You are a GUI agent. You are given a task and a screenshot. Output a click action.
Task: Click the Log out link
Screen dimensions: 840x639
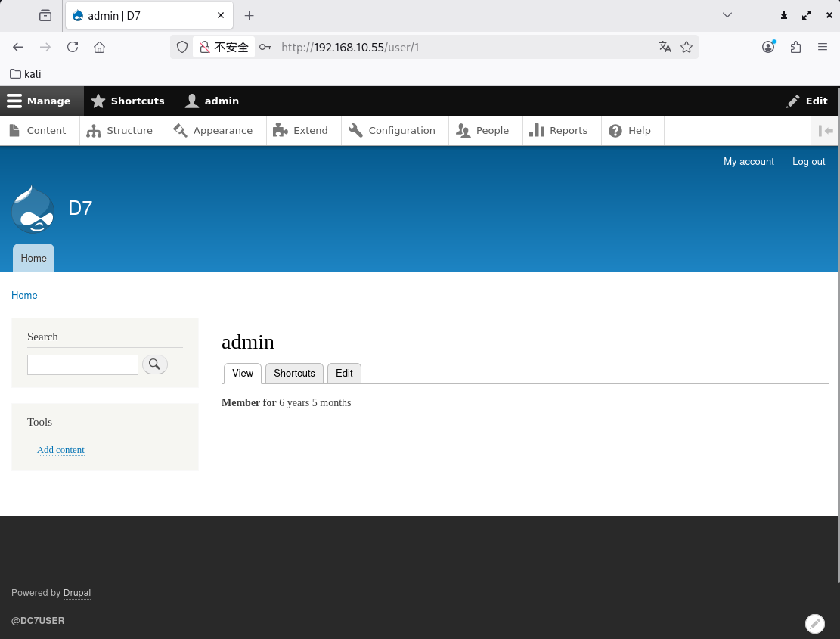tap(808, 162)
